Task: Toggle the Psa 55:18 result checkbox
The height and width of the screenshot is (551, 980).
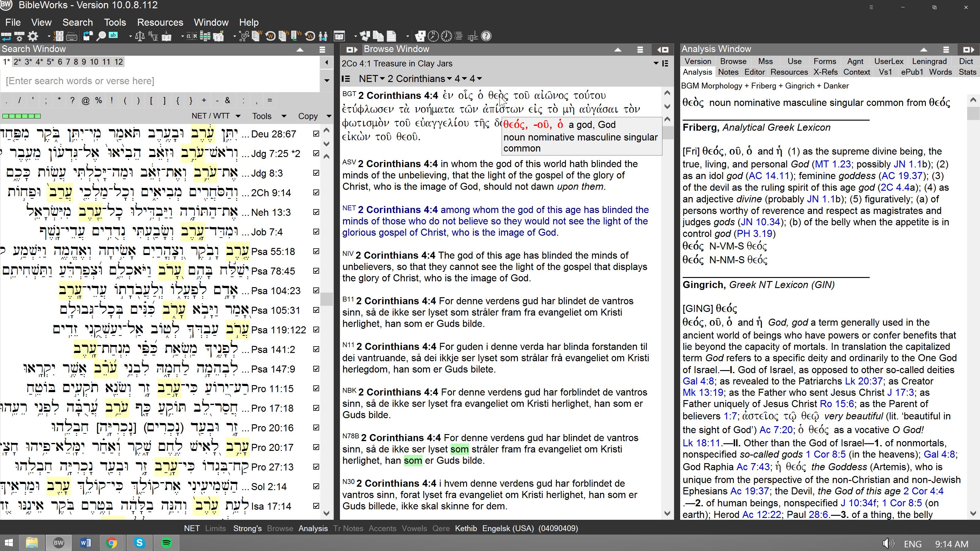Action: tap(316, 251)
